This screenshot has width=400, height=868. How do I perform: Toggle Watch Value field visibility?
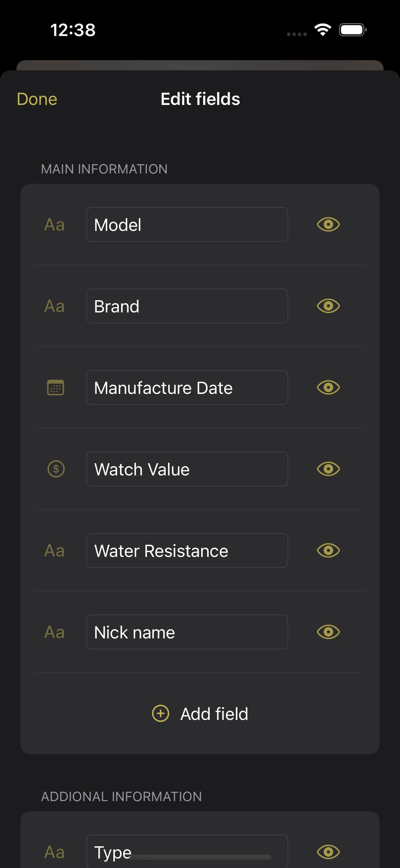pyautogui.click(x=328, y=469)
